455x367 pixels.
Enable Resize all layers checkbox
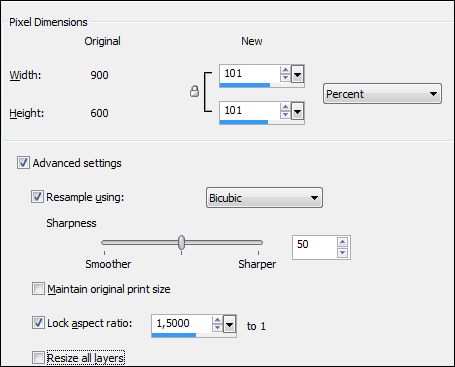tap(38, 358)
